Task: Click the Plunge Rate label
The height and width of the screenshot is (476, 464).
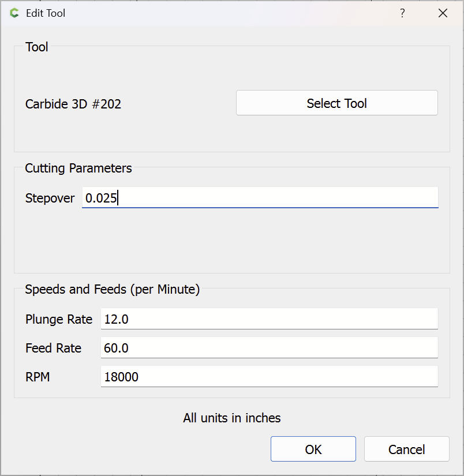Action: point(59,319)
